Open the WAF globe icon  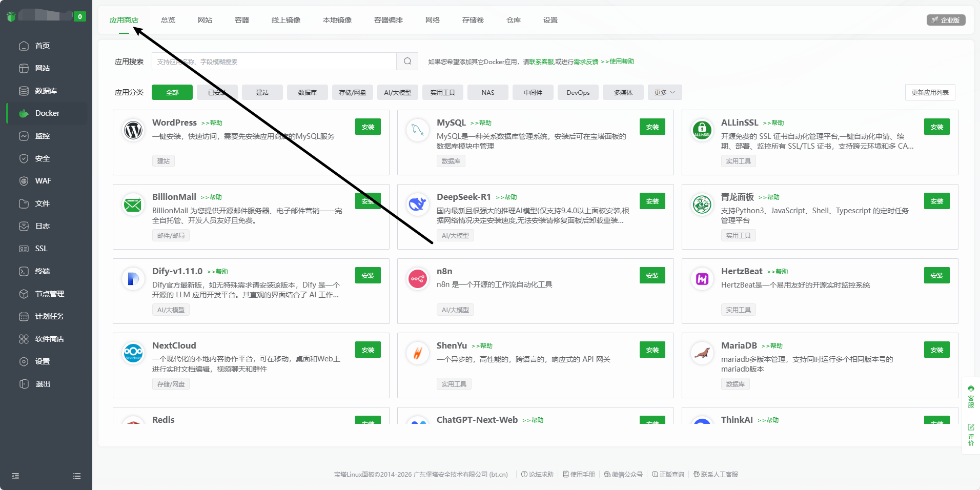tap(24, 181)
